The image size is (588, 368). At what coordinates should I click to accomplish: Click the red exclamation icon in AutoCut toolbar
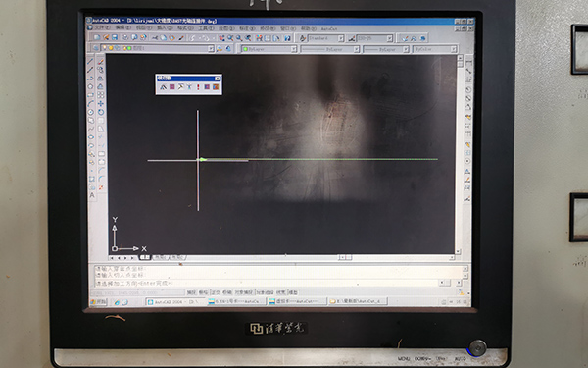(198, 87)
